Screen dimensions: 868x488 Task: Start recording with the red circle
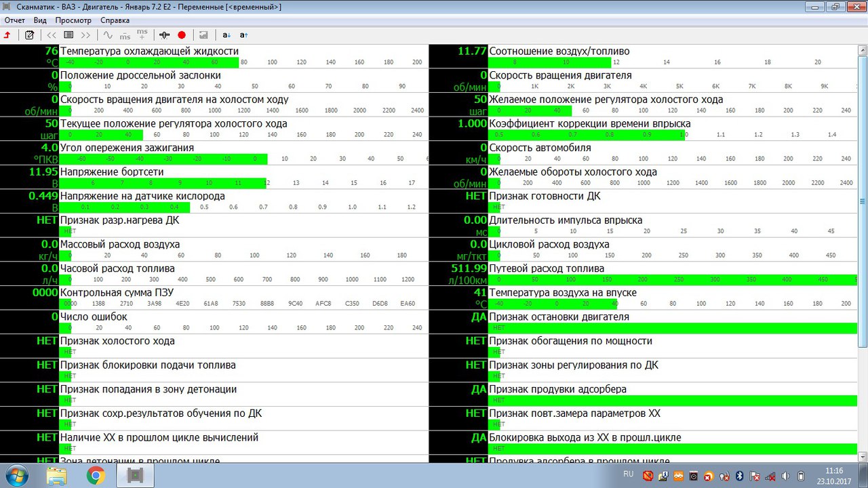click(x=182, y=35)
